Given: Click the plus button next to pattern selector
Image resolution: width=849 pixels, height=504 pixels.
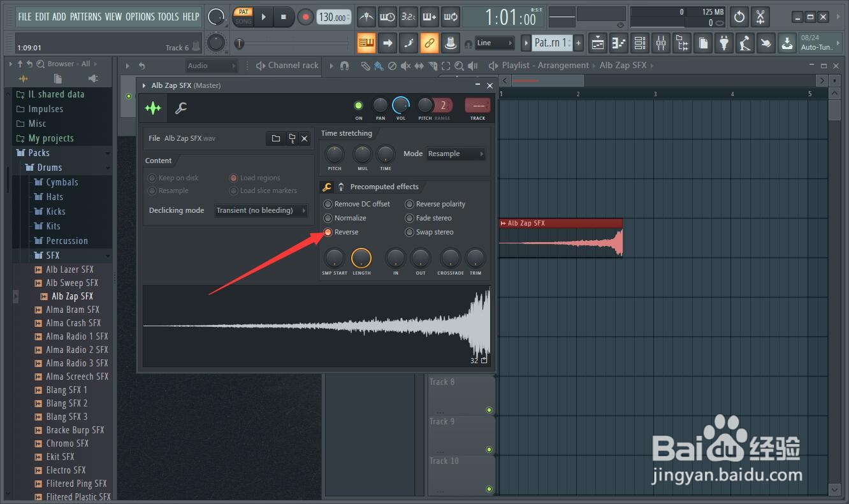Looking at the screenshot, I should click(578, 43).
